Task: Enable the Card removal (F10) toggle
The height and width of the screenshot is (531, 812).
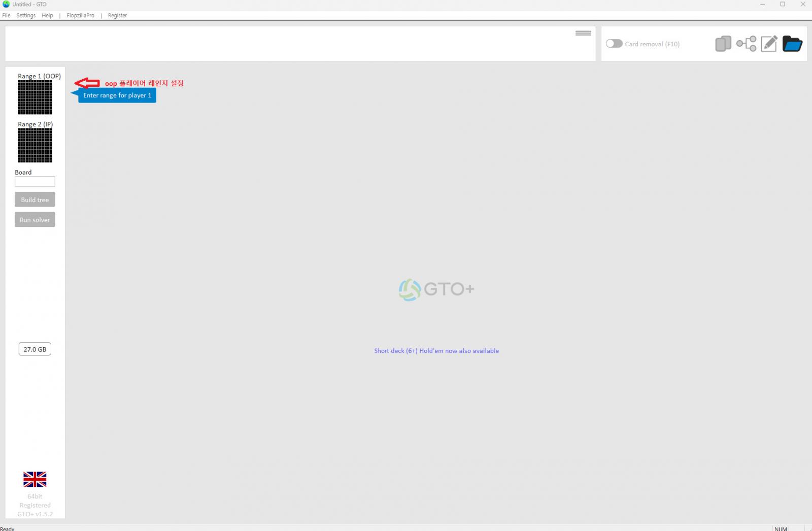Action: coord(614,44)
